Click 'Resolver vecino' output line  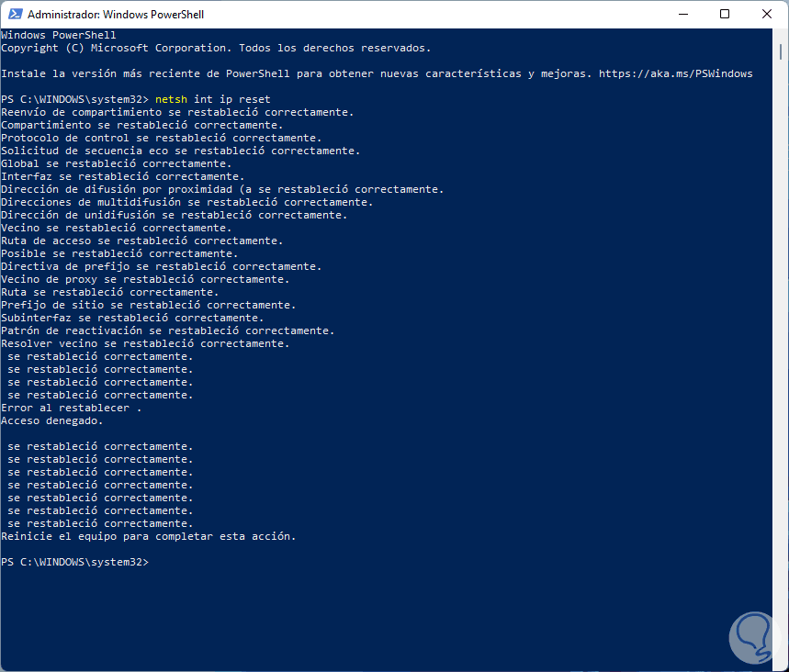point(145,343)
